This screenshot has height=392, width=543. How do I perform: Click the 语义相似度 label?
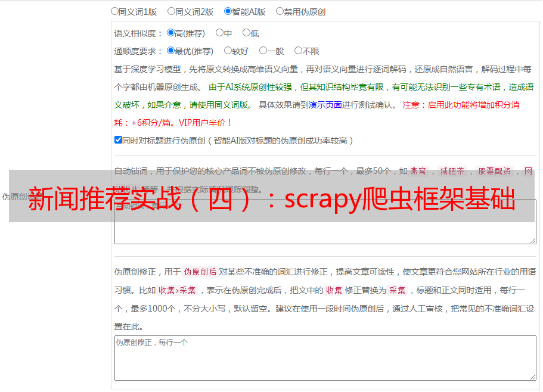coord(138,33)
